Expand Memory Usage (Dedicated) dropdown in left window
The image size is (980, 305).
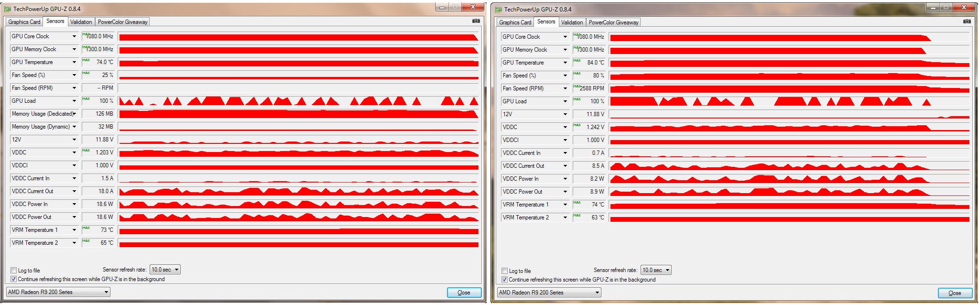point(74,114)
